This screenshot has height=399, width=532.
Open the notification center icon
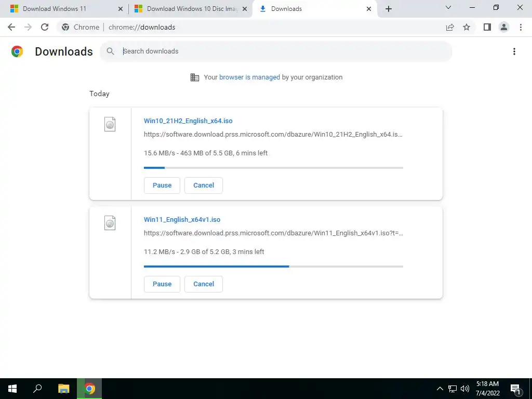516,389
